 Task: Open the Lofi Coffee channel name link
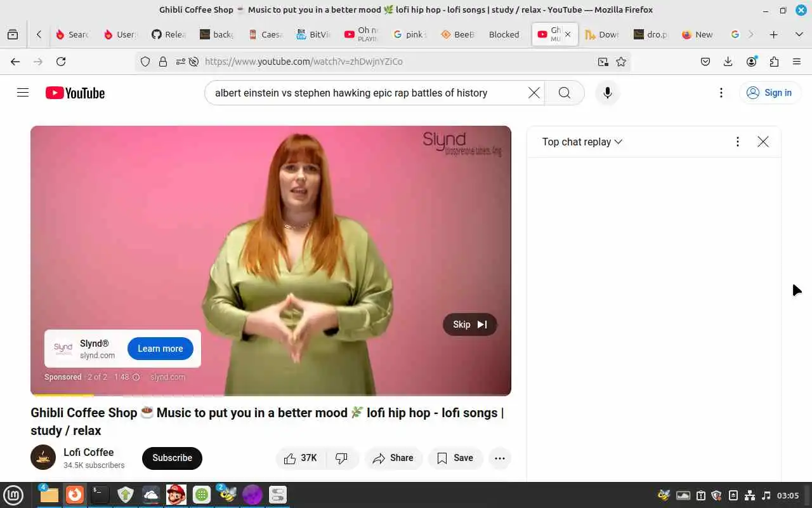click(89, 452)
